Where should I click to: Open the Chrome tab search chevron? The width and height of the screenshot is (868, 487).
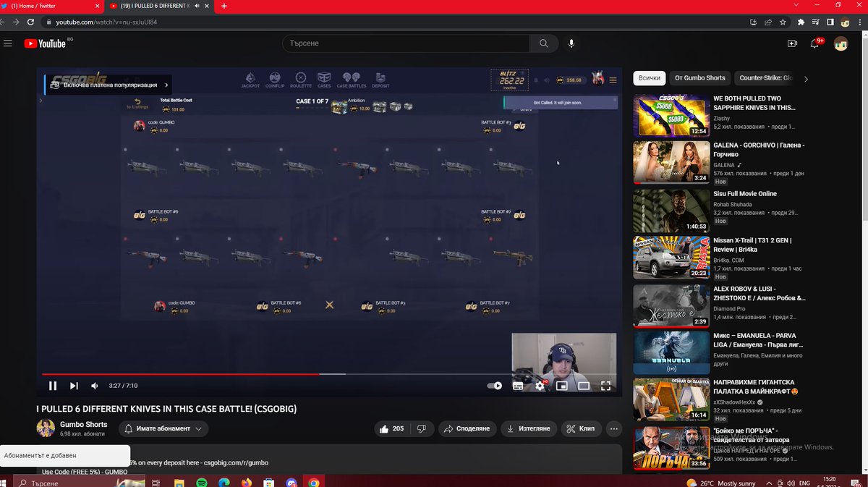tap(797, 5)
